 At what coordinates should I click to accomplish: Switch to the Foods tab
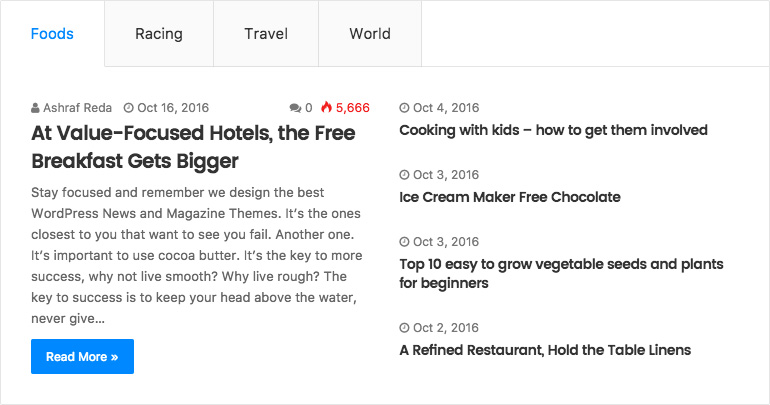(52, 34)
